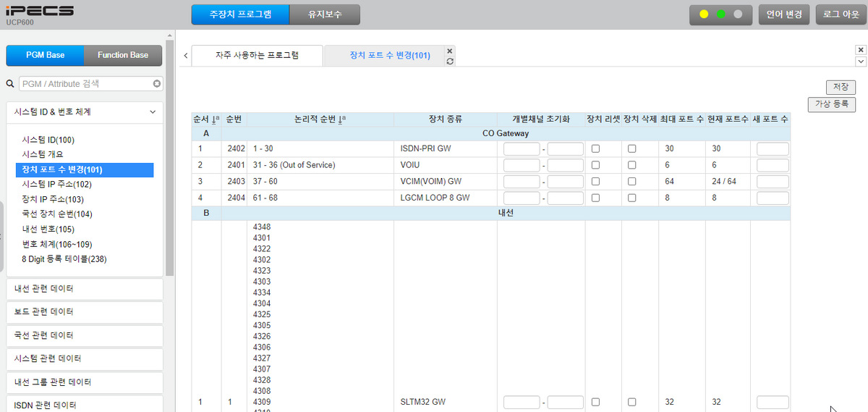Activate 장치 포트 수 변경(101) tab
Screen dimensions: 868x412
click(x=390, y=56)
